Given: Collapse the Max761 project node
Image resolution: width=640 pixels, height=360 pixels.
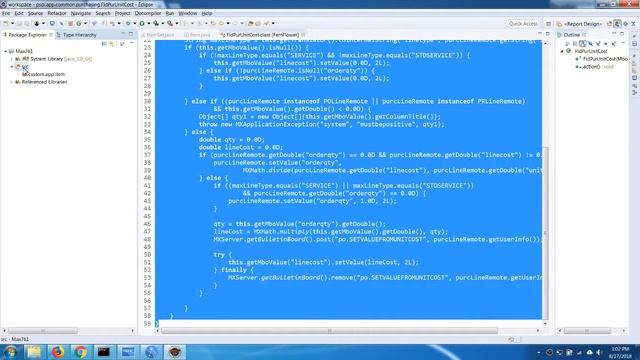Looking at the screenshot, I should pyautogui.click(x=6, y=51).
